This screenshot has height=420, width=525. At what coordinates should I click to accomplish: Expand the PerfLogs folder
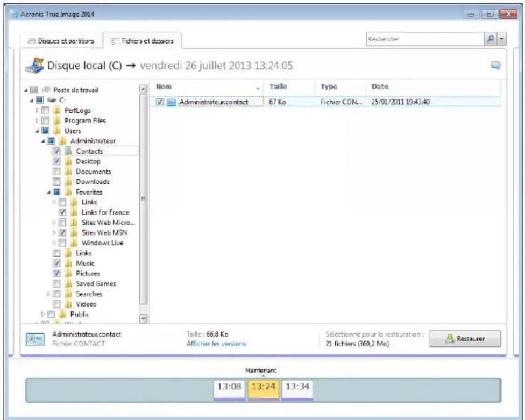(x=37, y=110)
